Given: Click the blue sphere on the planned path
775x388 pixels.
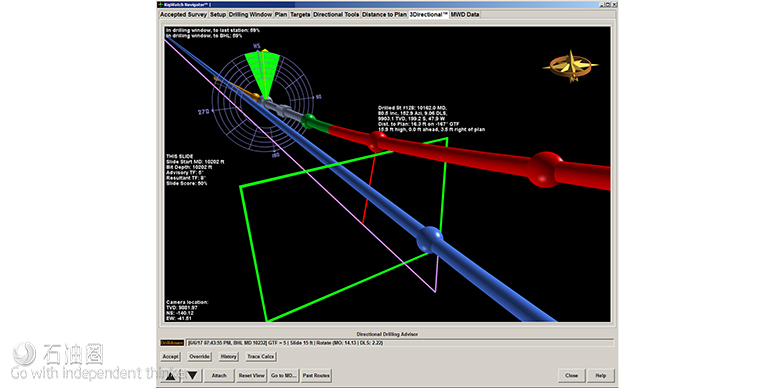Looking at the screenshot, I should 430,240.
